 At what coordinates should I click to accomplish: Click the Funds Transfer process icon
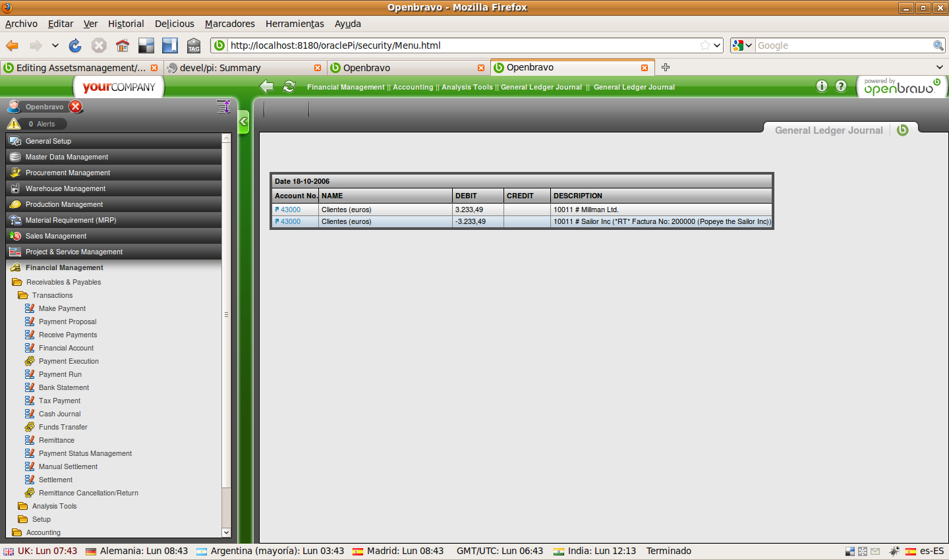[30, 427]
